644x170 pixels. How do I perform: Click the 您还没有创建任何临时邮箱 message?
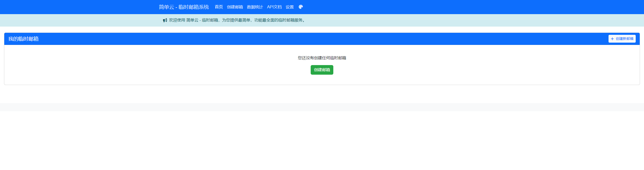(322, 58)
